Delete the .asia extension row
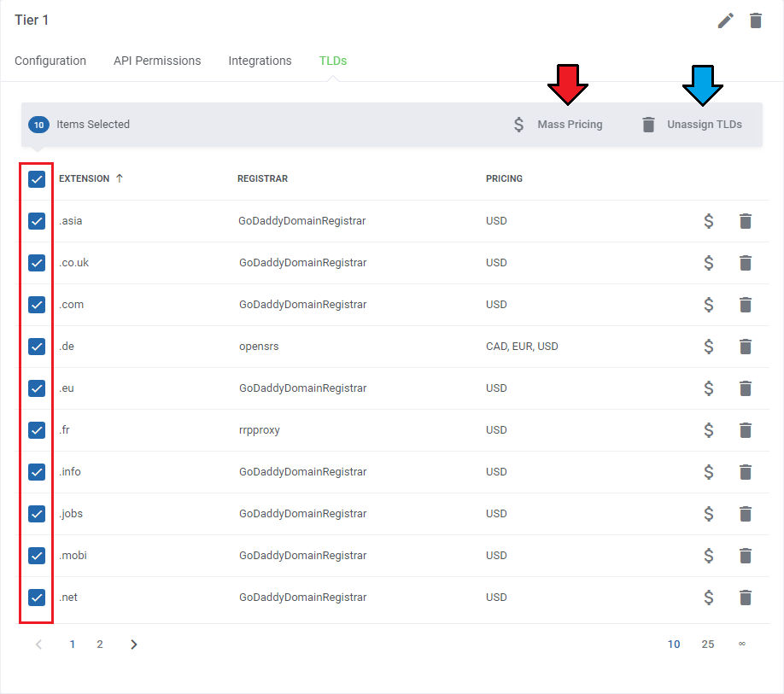Viewport: 784px width, 694px height. tap(745, 221)
